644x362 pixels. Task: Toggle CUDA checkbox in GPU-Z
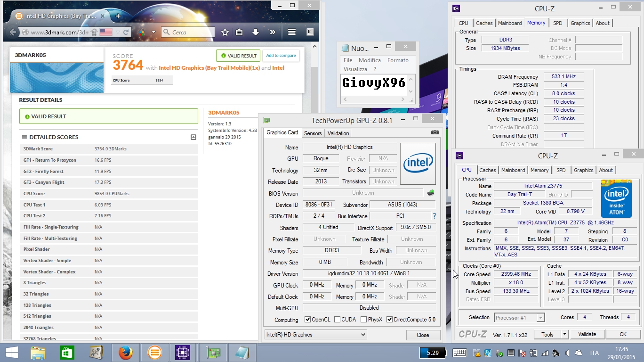(337, 320)
